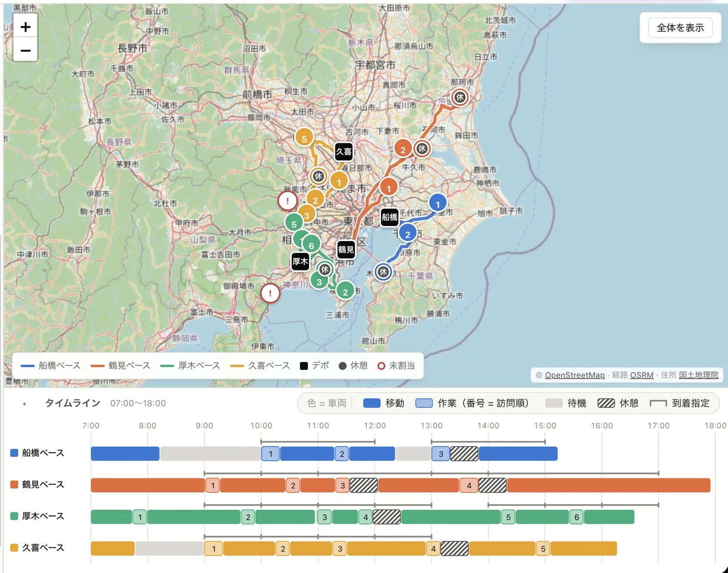The image size is (728, 573).
Task: Select task 5 in 久喜ベース timeline
Action: pos(543,549)
